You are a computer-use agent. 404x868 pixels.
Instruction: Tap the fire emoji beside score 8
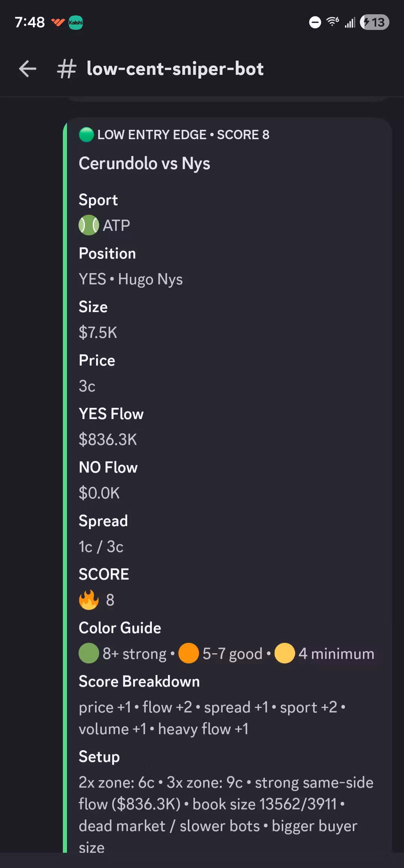89,600
